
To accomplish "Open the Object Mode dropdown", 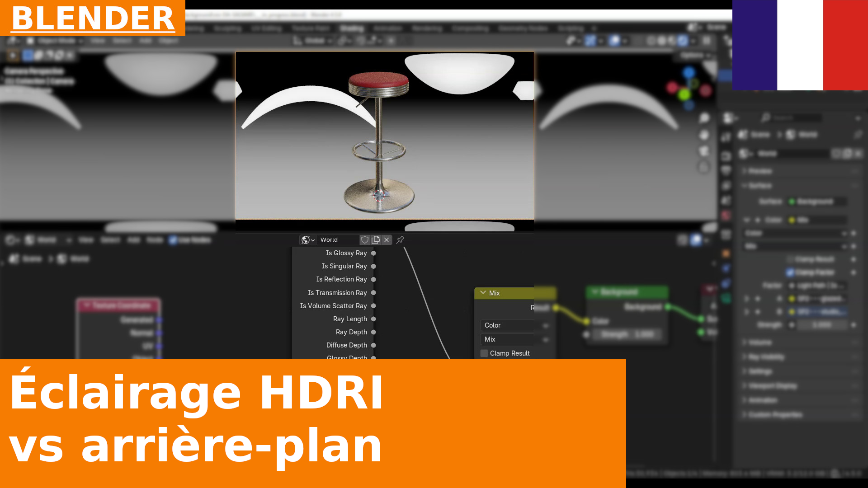I will click(55, 41).
